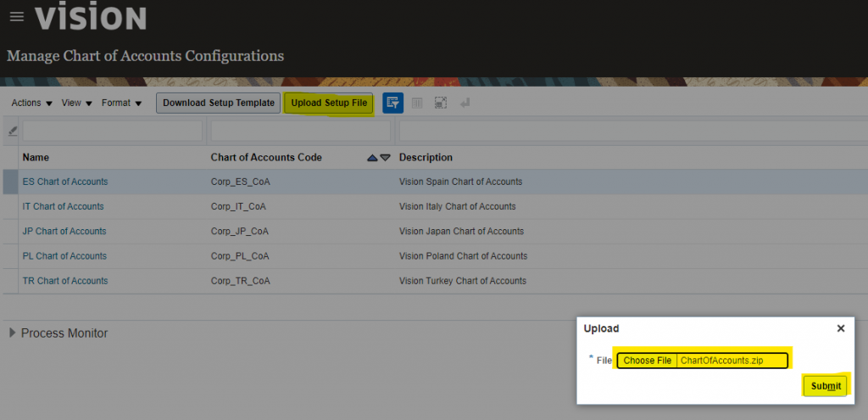Sort Chart of Accounts Code descending
Viewport: 868px width, 420px height.
pos(385,158)
